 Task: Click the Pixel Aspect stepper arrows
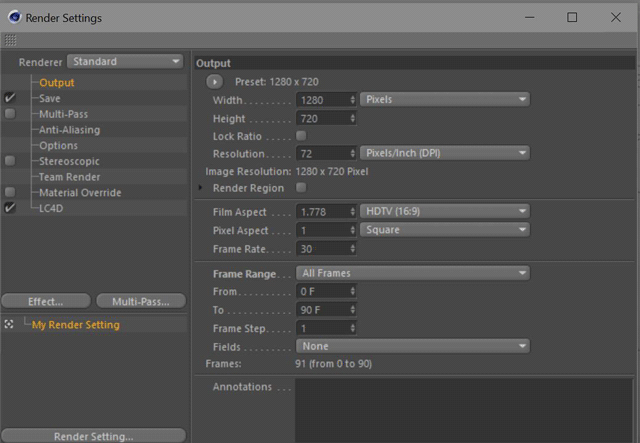353,230
